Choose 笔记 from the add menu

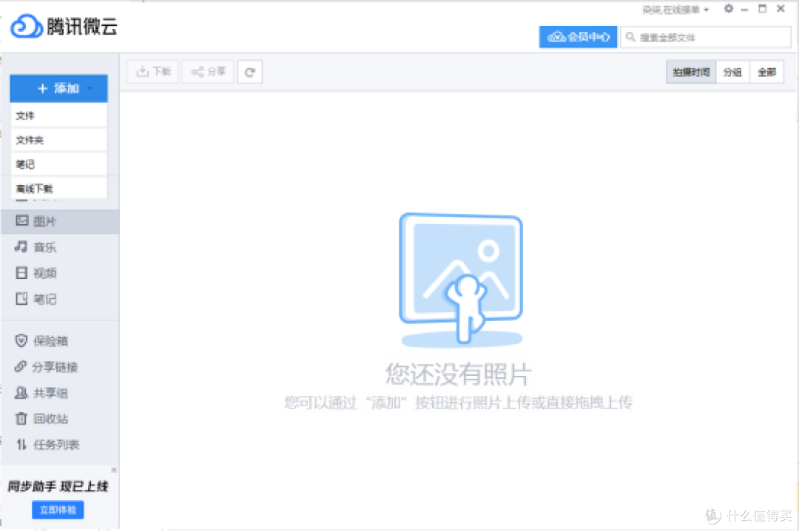click(x=58, y=164)
